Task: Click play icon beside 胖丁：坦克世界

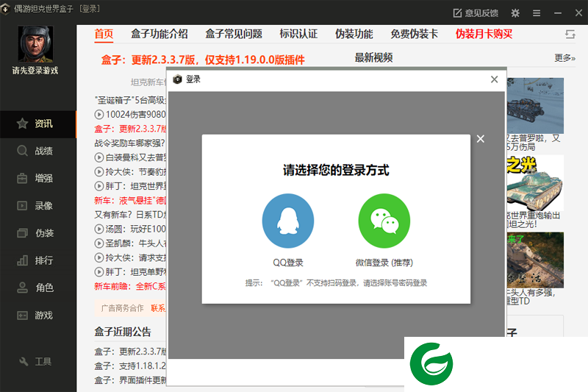Action: pyautogui.click(x=99, y=186)
